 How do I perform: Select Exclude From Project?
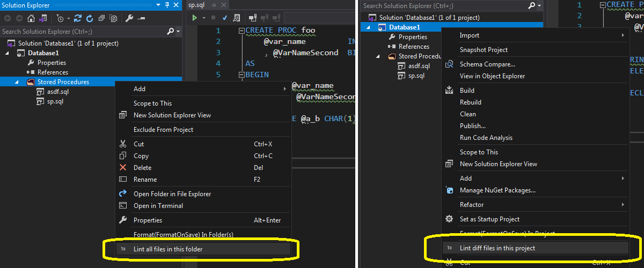point(202,130)
